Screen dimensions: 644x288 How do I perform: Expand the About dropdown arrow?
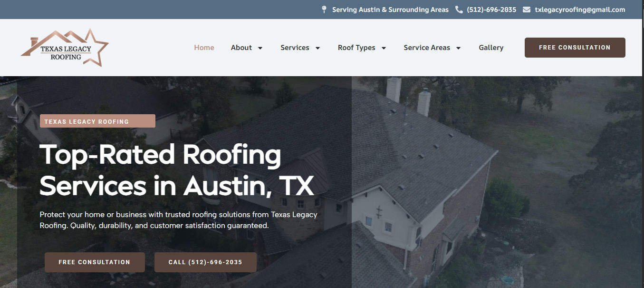260,48
